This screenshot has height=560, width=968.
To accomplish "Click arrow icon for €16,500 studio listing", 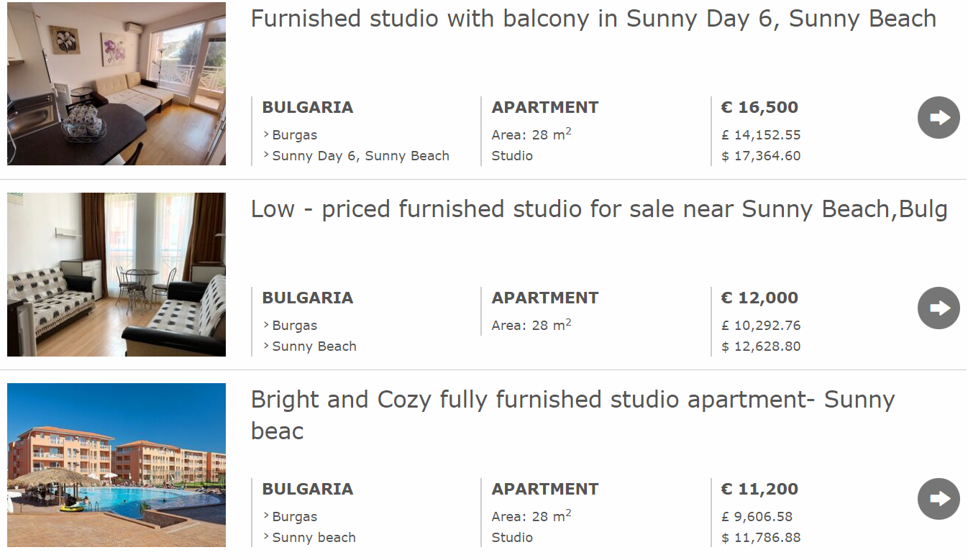I will [x=939, y=118].
